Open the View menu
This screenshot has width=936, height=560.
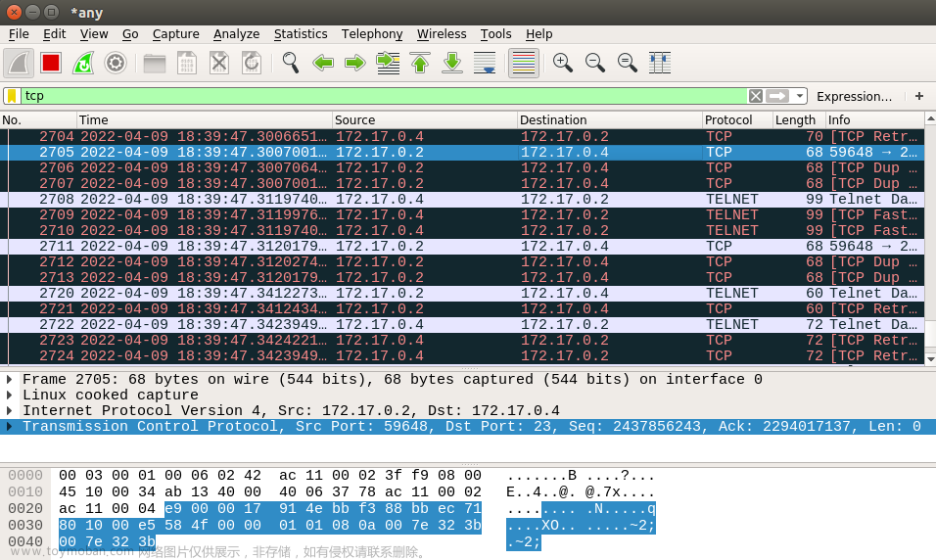pos(94,34)
